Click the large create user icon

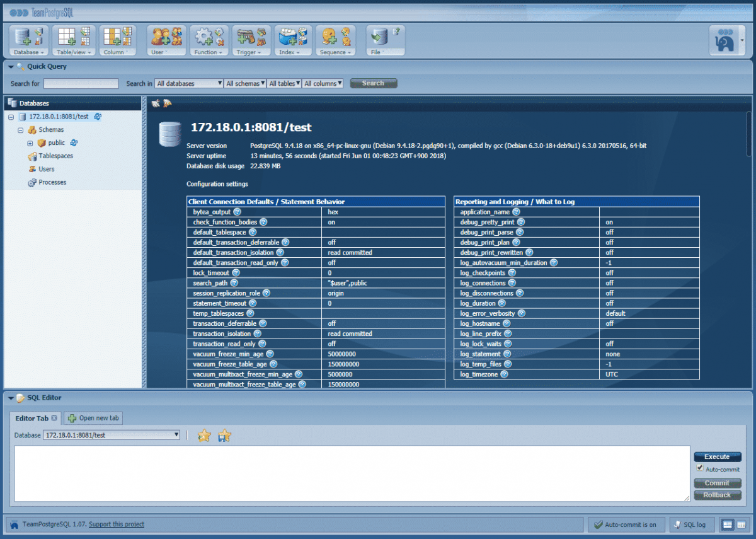pyautogui.click(x=161, y=38)
